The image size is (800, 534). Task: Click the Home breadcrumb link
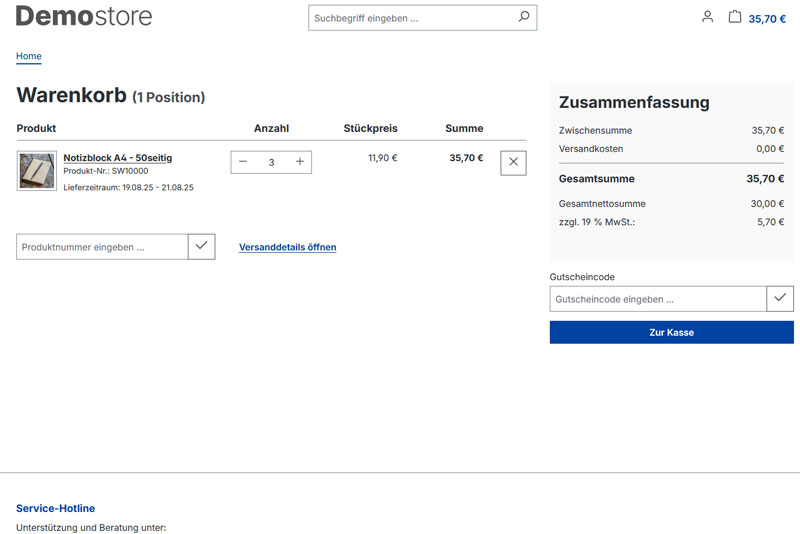point(29,56)
